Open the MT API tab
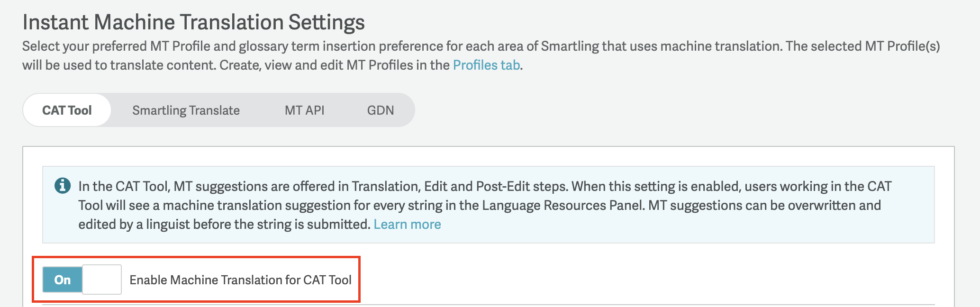 [x=304, y=110]
